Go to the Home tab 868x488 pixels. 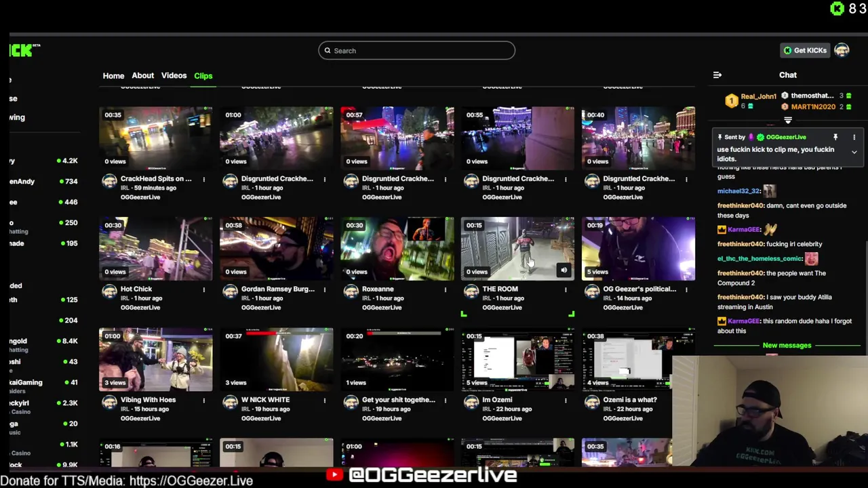113,75
